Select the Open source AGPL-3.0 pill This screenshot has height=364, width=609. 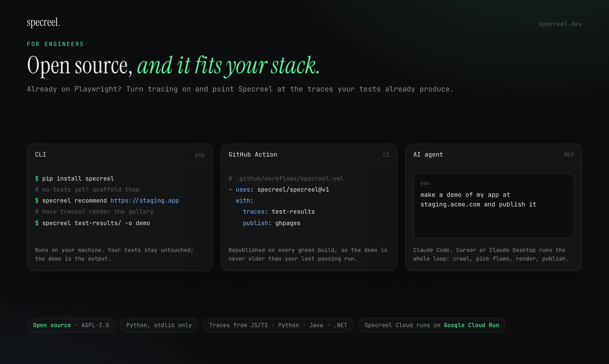pyautogui.click(x=71, y=325)
